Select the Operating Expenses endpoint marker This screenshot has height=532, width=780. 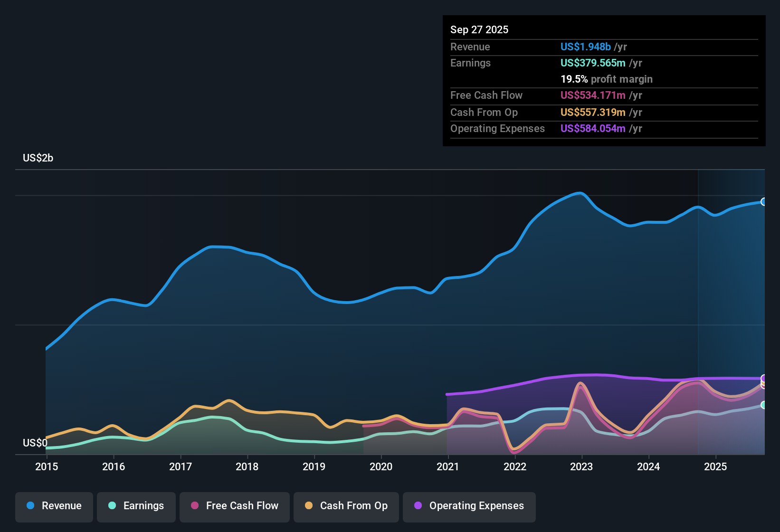tap(763, 379)
